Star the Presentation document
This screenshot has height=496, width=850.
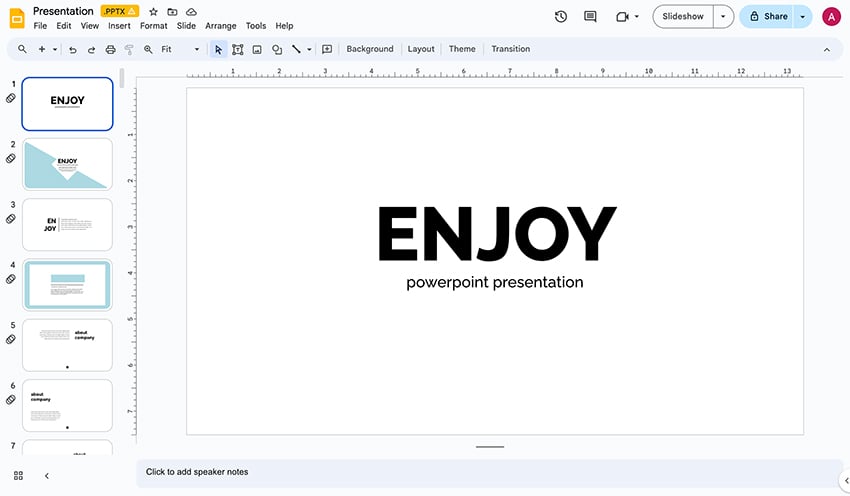pos(154,11)
